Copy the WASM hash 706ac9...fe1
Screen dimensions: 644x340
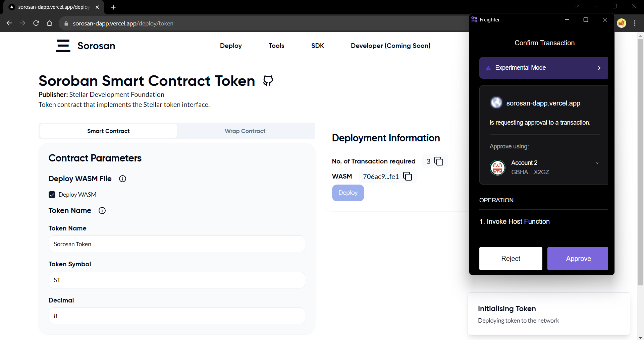pos(408,176)
